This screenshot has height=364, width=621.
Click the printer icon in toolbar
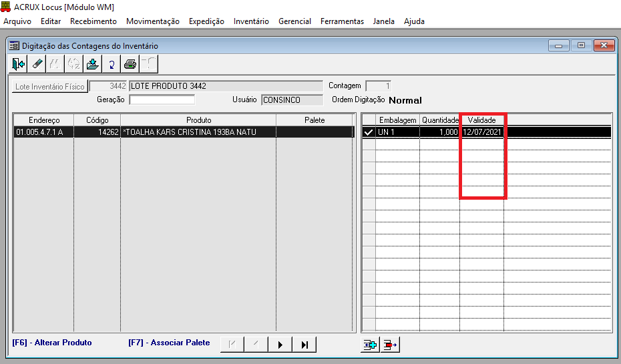click(130, 63)
